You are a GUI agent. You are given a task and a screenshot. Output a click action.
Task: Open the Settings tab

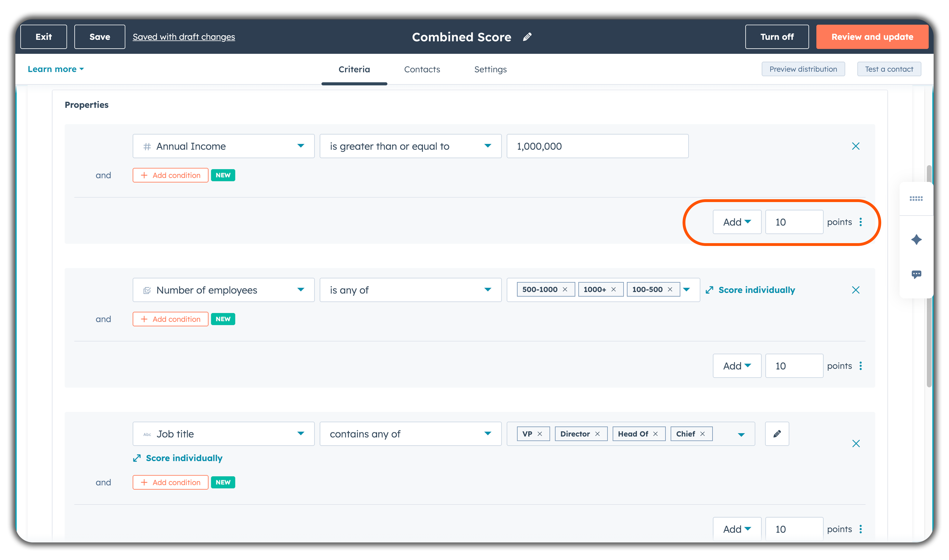[490, 69]
